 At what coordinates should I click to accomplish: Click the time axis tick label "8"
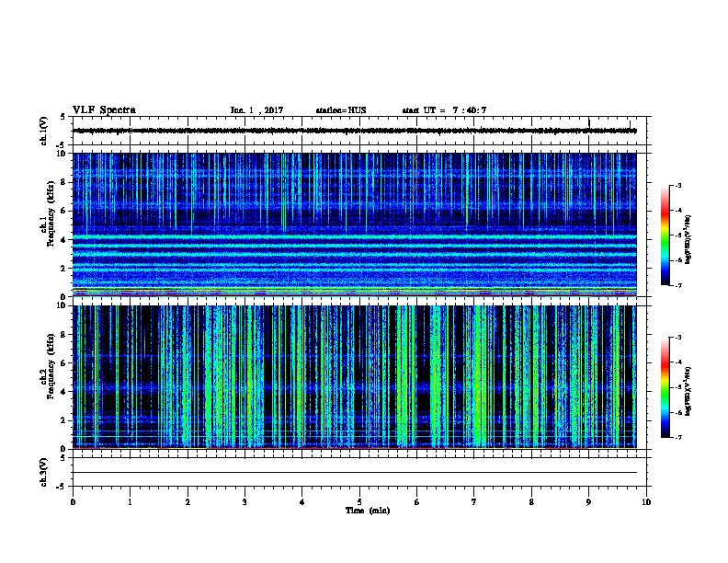click(x=531, y=502)
